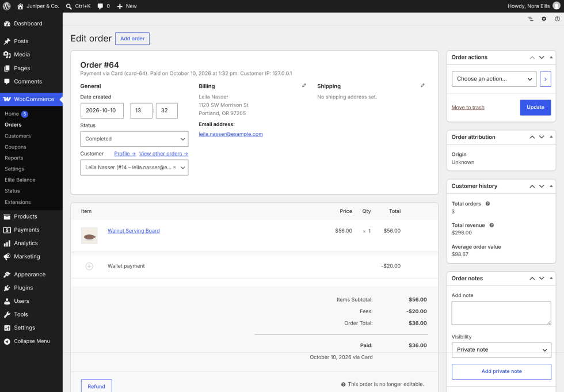Open the activity panel lines icon
This screenshot has width=564, height=392.
point(531,18)
